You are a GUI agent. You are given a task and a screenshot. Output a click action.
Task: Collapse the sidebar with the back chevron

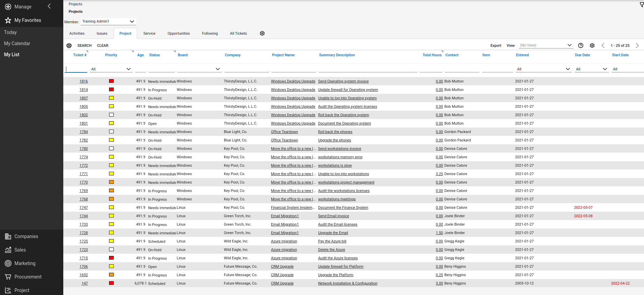49,6
